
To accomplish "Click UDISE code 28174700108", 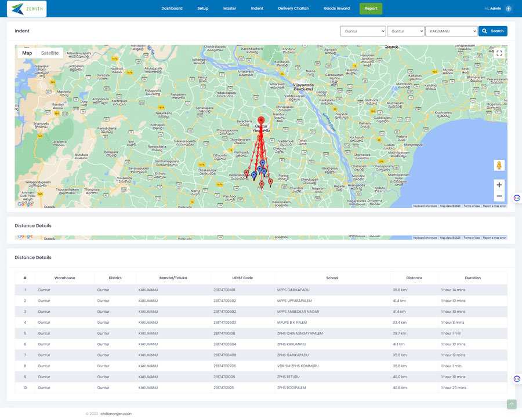I will pos(224,333).
